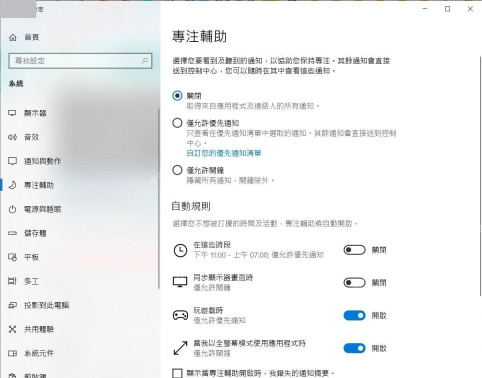Click the 專注輔助 page heading
Image resolution: width=482 pixels, height=378 pixels.
coord(199,36)
